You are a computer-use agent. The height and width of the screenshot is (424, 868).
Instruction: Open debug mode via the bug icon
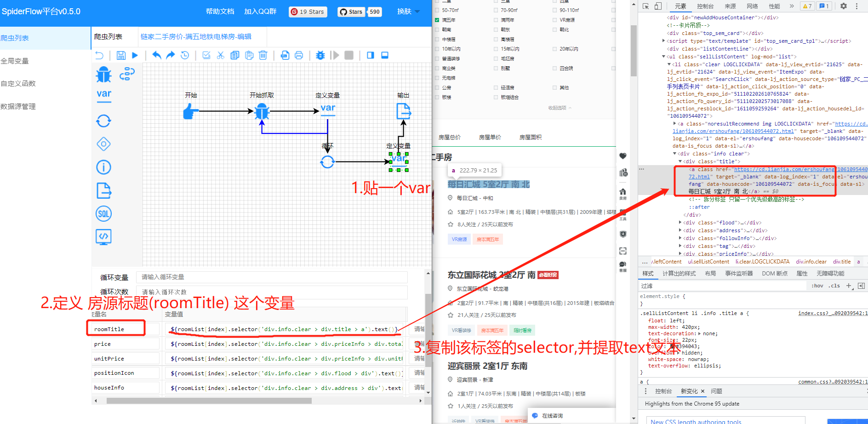click(x=320, y=55)
